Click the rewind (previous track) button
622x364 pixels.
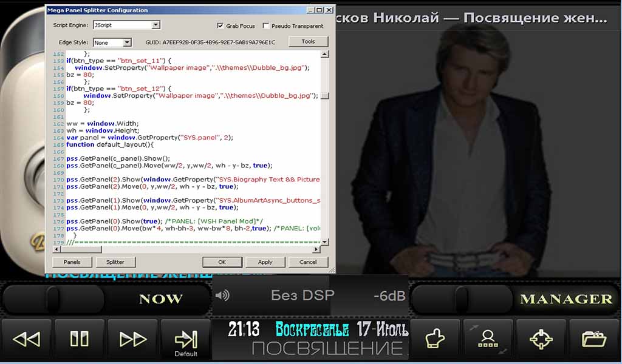[26, 339]
